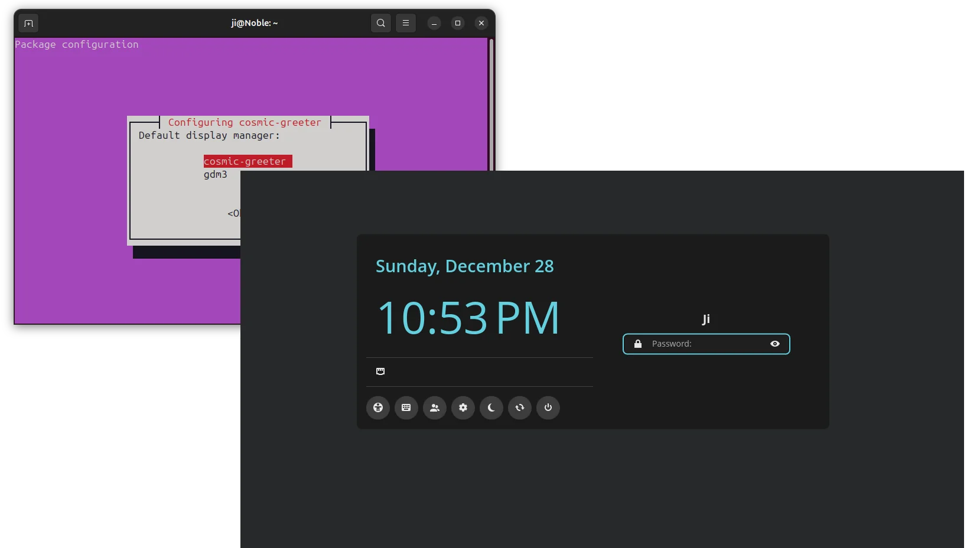Open the session settings gear button
This screenshot has height=548, width=980.
click(x=463, y=407)
